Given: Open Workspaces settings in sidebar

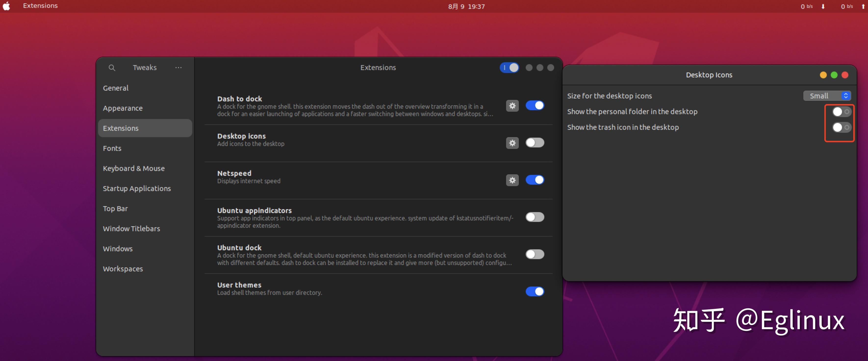Looking at the screenshot, I should tap(145, 269).
